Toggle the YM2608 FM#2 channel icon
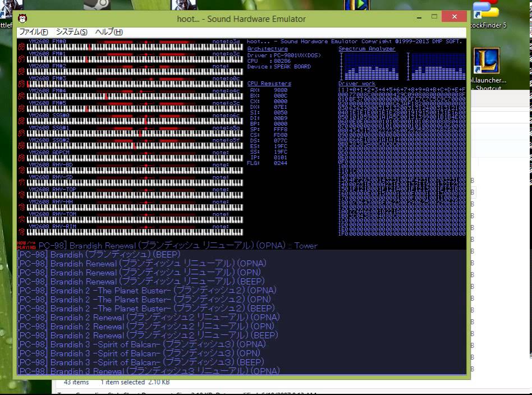This screenshot has height=395, width=532. coord(22,71)
